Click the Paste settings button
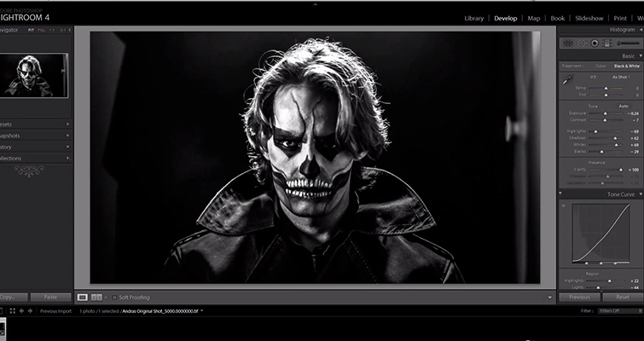Screen dimensions: 644x341 click(x=50, y=297)
